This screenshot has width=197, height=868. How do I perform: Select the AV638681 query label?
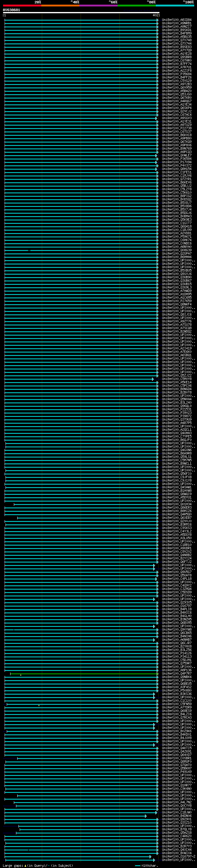(11, 10)
